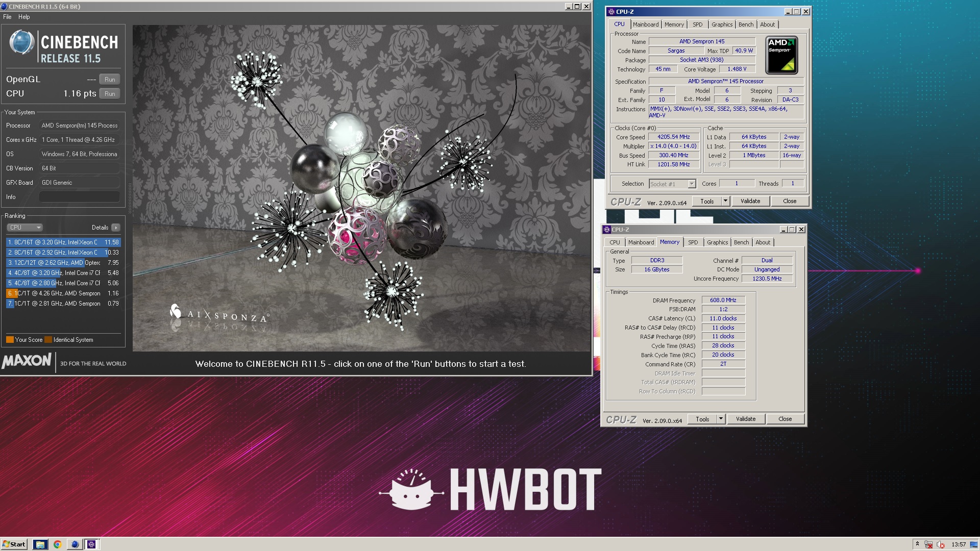The width and height of the screenshot is (980, 551).
Task: Select ranking row 2 Intel Xeon 10.33
Action: point(63,253)
